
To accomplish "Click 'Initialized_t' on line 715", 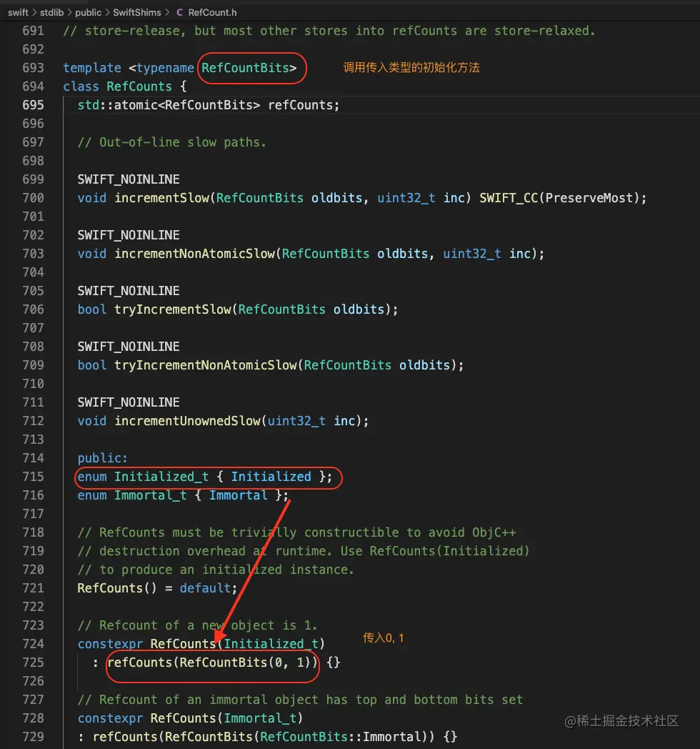I will point(161,477).
